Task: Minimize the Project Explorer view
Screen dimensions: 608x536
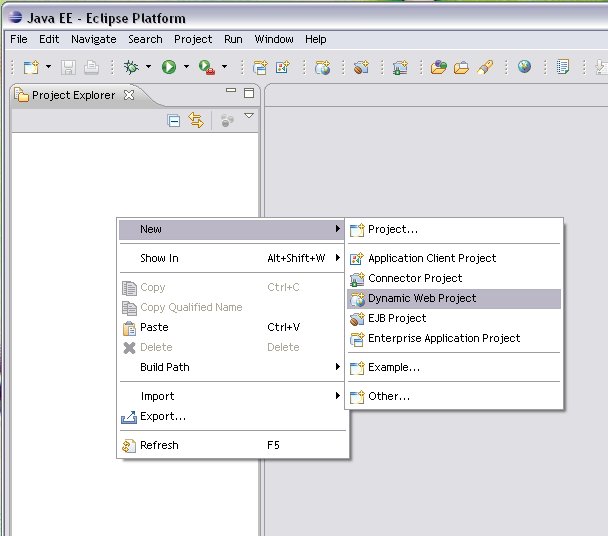Action: coord(231,90)
